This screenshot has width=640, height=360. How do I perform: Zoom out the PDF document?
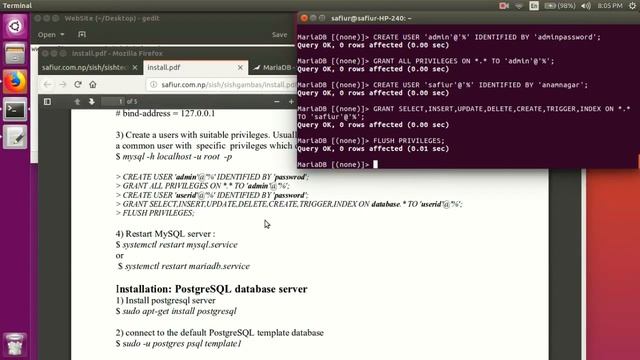(x=277, y=101)
